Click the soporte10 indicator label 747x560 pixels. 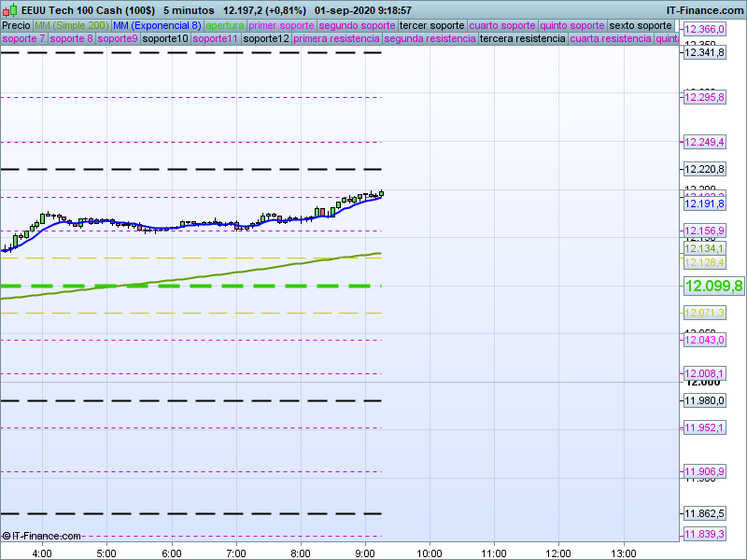click(x=166, y=39)
